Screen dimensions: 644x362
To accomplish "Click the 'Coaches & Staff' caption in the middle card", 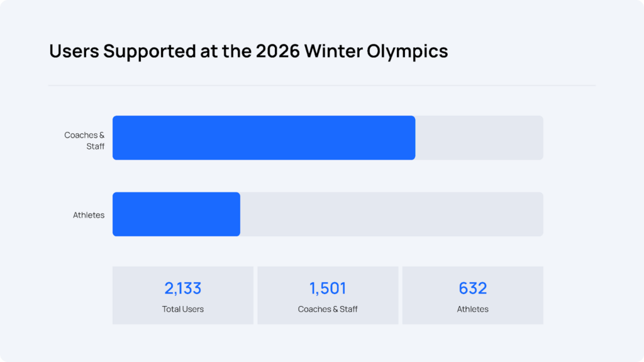I will click(328, 309).
